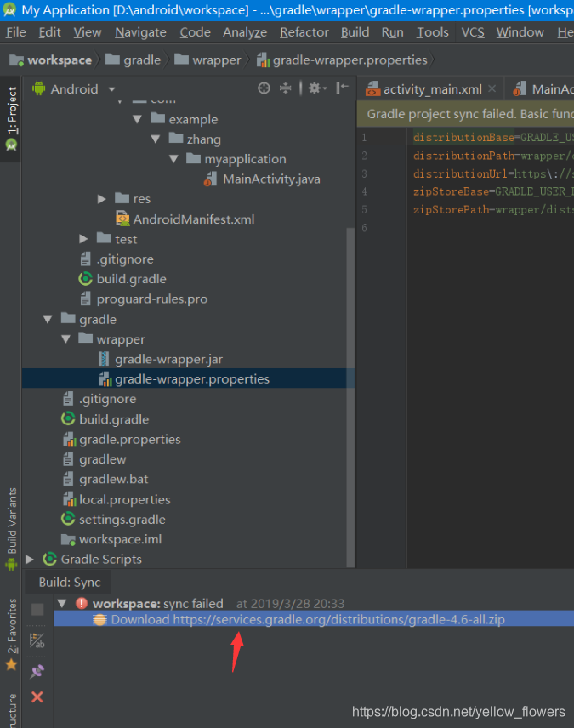Screen dimensions: 574x728
Task: Open the Edit menu
Action: [x=49, y=32]
